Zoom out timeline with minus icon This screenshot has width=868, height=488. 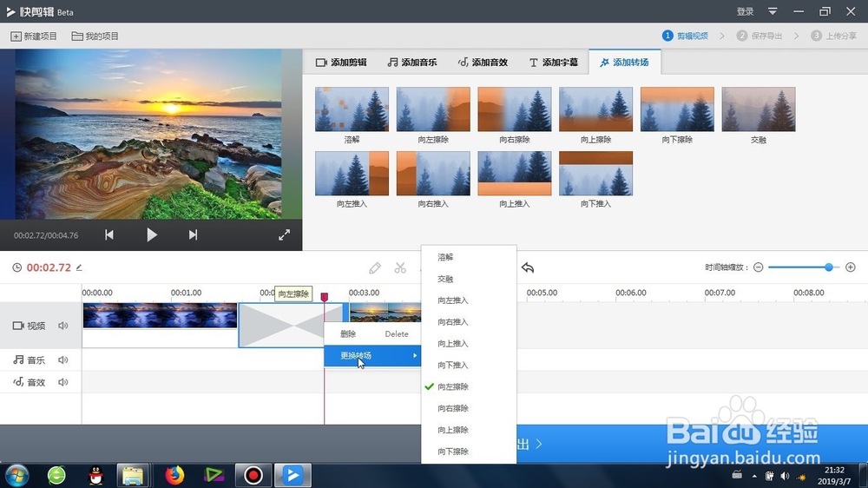pyautogui.click(x=759, y=267)
